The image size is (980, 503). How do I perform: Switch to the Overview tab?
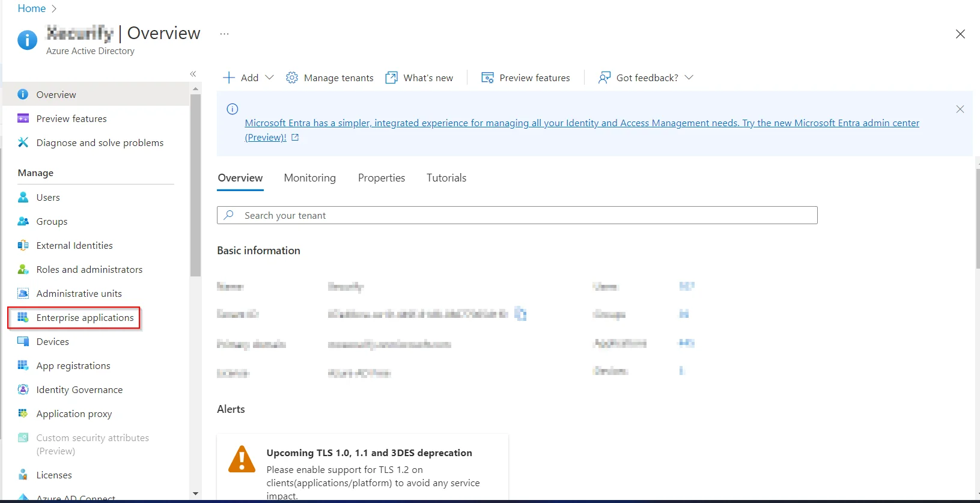(x=240, y=178)
